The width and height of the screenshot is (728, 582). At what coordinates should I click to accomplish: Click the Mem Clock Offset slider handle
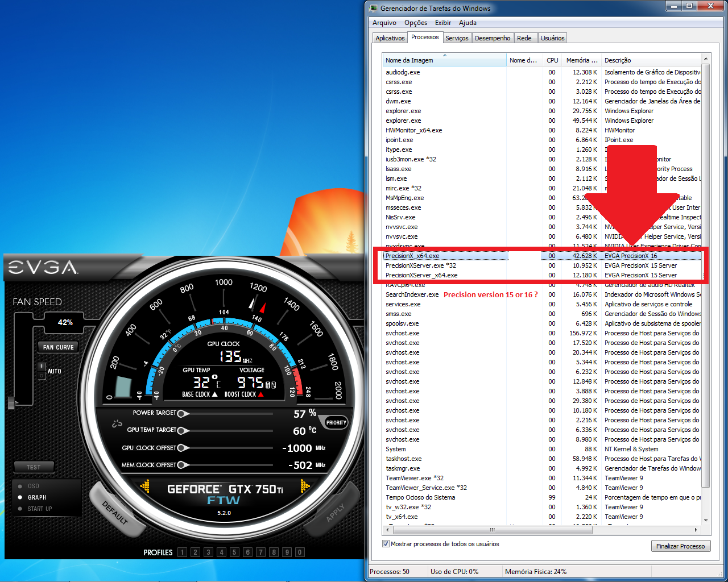click(x=183, y=465)
